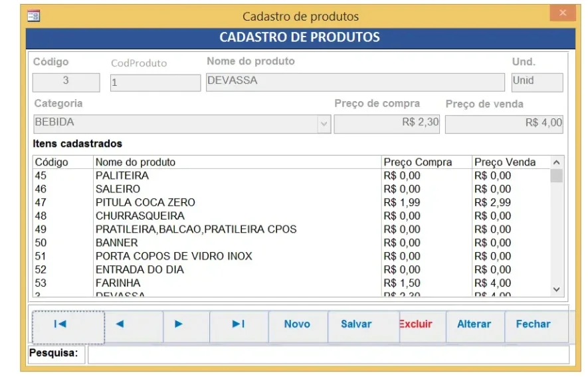The image size is (588, 377).
Task: Click the Preço de venda field
Action: 504,124
